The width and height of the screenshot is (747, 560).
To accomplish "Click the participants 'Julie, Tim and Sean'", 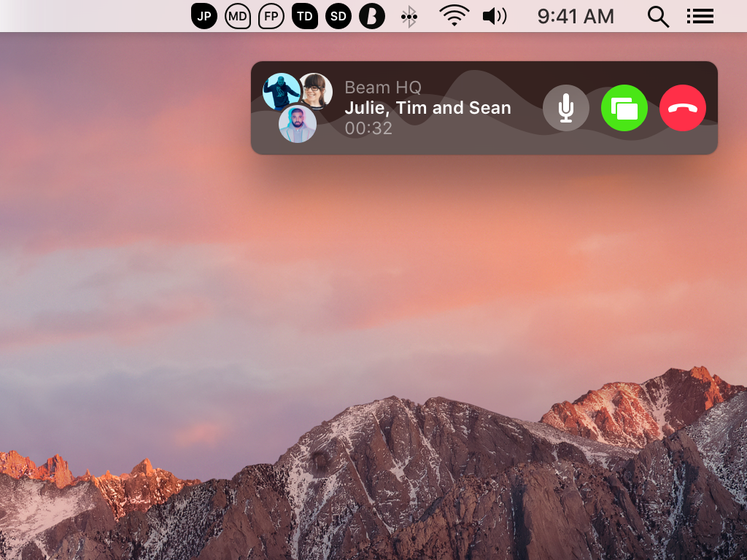I will [x=427, y=108].
